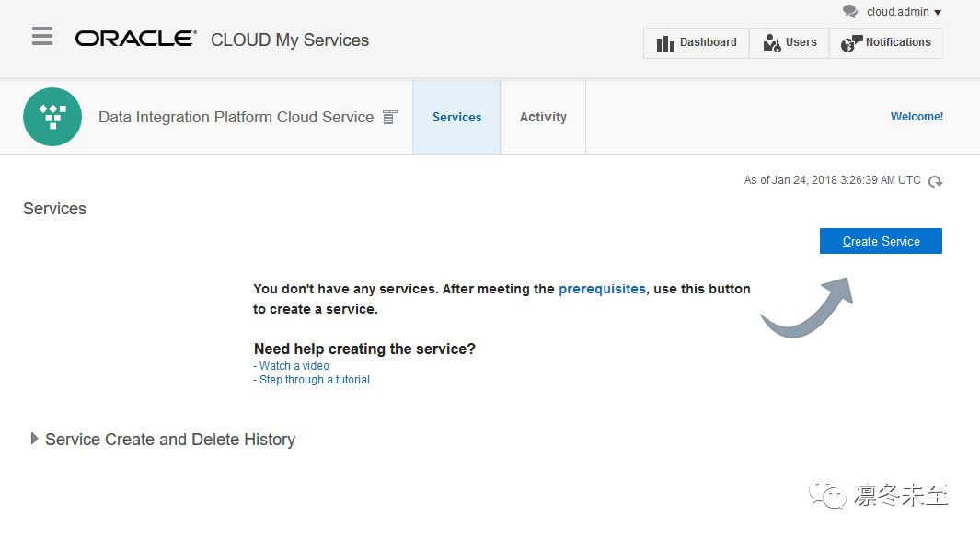980x538 pixels.
Task: Click the Data Integration Platform Cloud Service heading
Action: [x=236, y=117]
